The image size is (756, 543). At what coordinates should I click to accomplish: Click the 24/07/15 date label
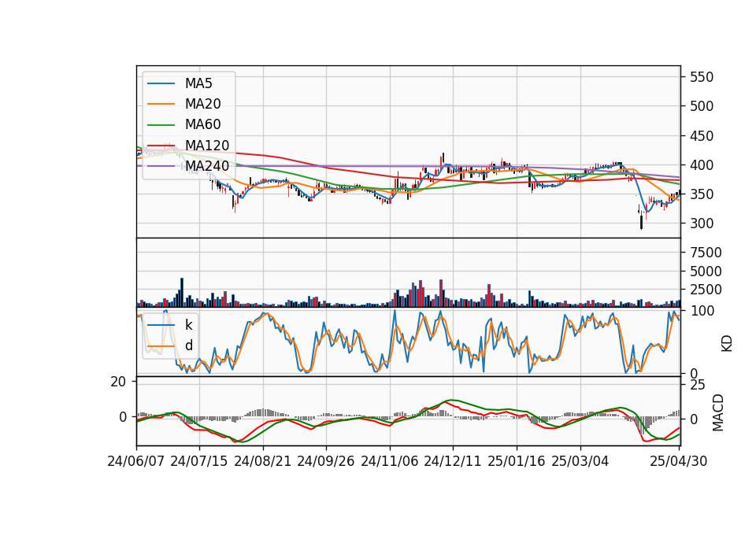[x=198, y=461]
